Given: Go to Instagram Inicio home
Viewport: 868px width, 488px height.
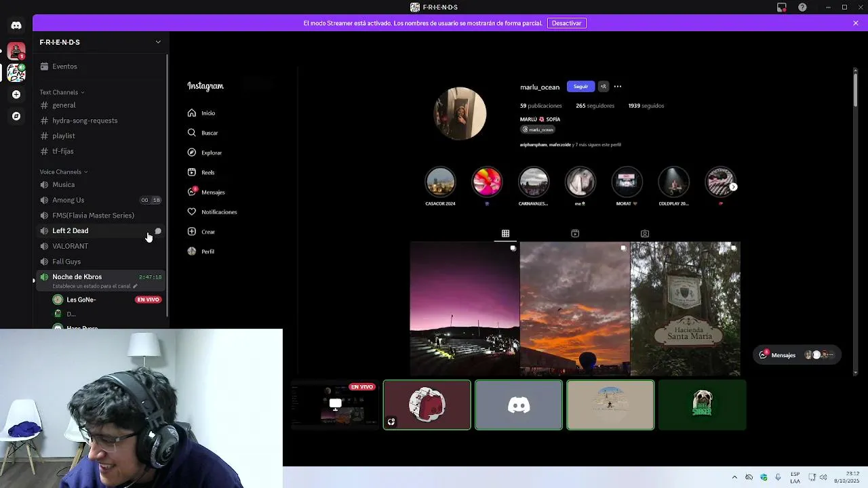Looking at the screenshot, I should tap(201, 113).
